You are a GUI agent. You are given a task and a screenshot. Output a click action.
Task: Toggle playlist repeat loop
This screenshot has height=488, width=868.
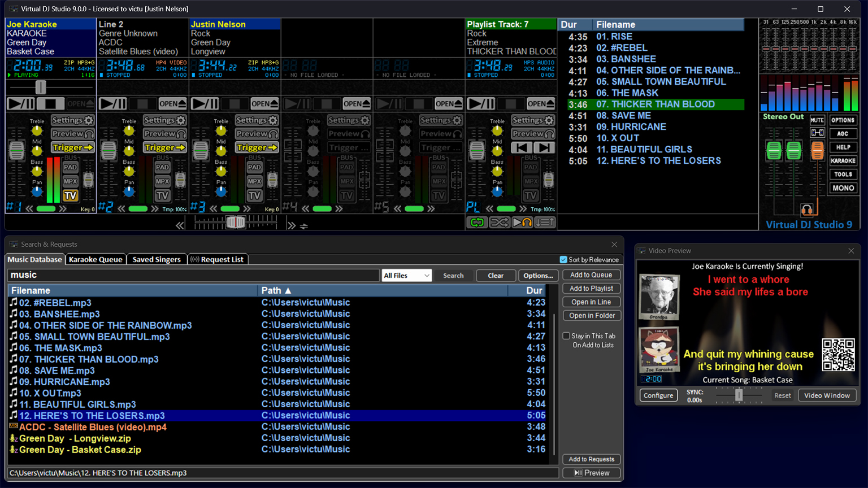[x=478, y=223]
